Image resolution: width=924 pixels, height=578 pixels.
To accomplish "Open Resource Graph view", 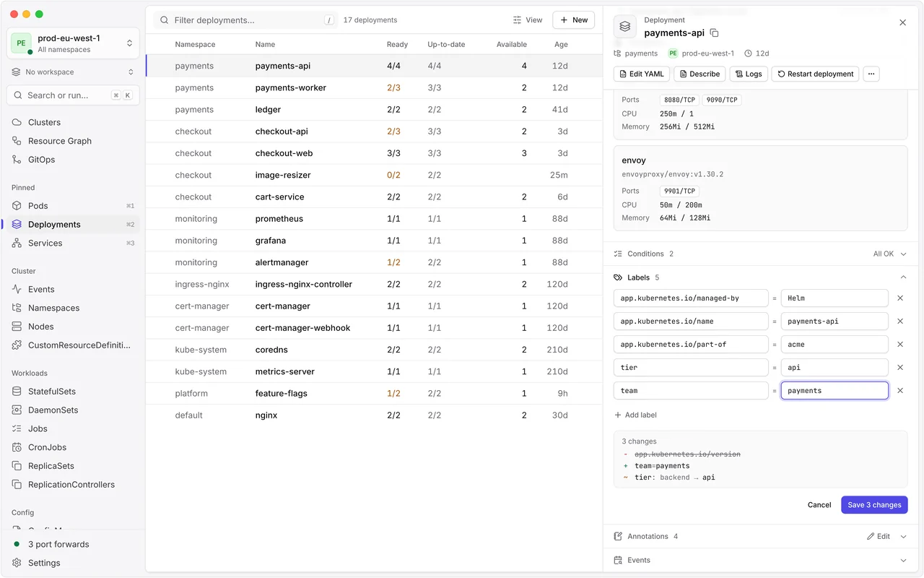I will tap(72, 142).
